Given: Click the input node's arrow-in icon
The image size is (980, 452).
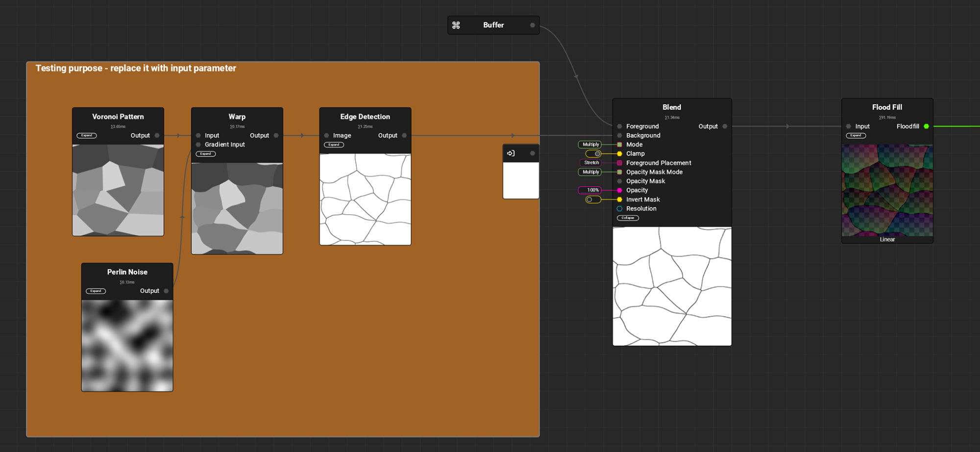Looking at the screenshot, I should coord(511,153).
